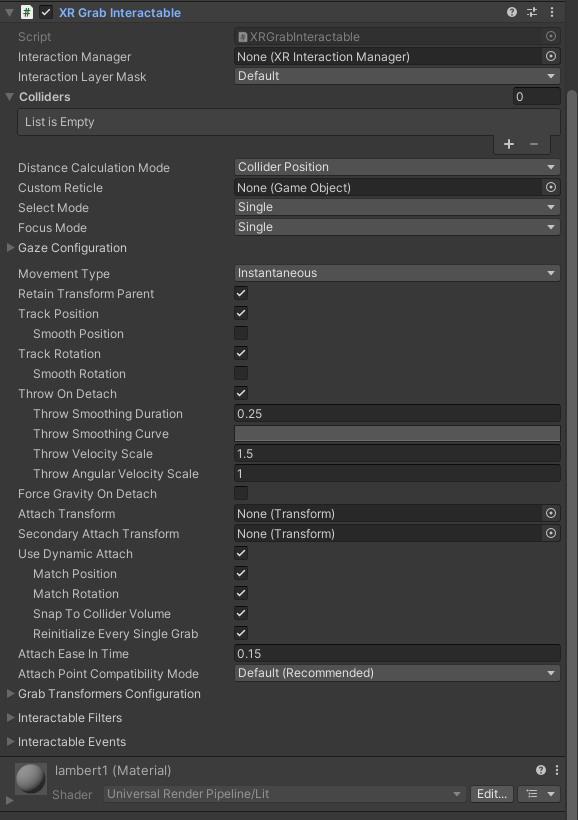Toggle Throw On Detach checkbox

pyautogui.click(x=241, y=393)
